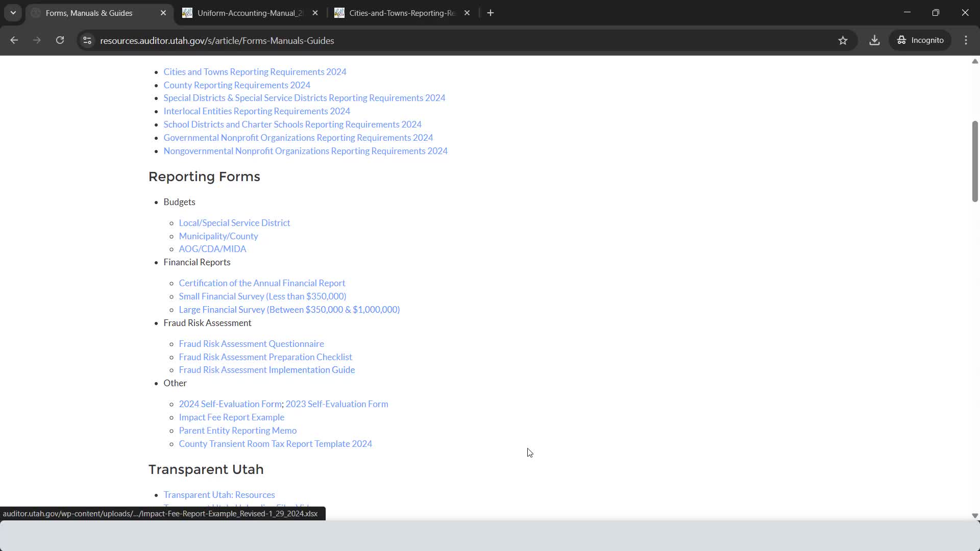The width and height of the screenshot is (980, 551).
Task: Switch to Uniform-Accounting-Manual tab
Action: (x=249, y=13)
